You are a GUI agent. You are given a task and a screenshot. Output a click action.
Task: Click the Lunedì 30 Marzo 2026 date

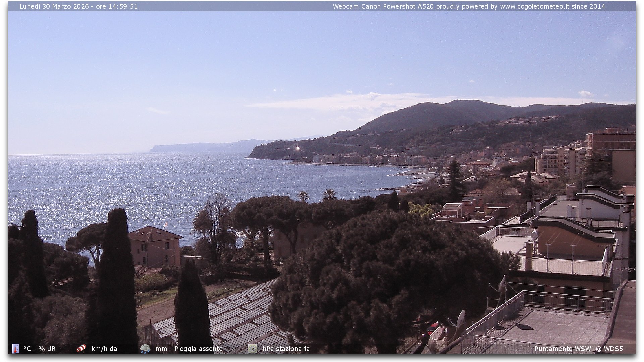54,6
